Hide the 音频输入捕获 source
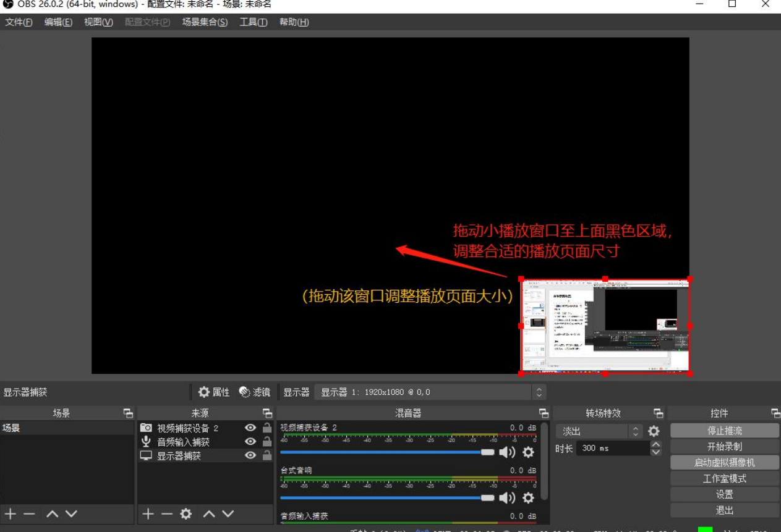The width and height of the screenshot is (781, 532). (x=250, y=442)
